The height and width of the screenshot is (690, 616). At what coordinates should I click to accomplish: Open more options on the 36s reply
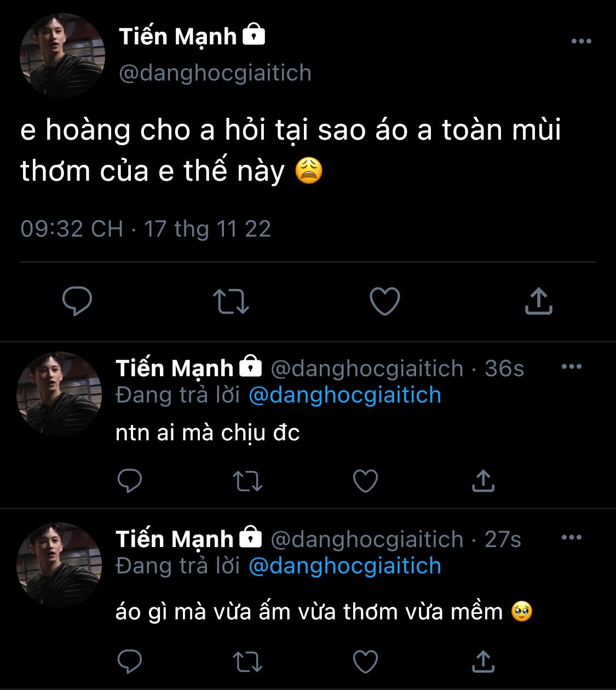pyautogui.click(x=572, y=367)
